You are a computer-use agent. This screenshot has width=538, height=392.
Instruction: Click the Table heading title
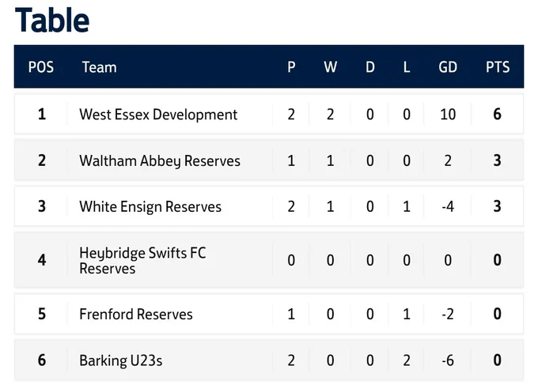(x=52, y=21)
